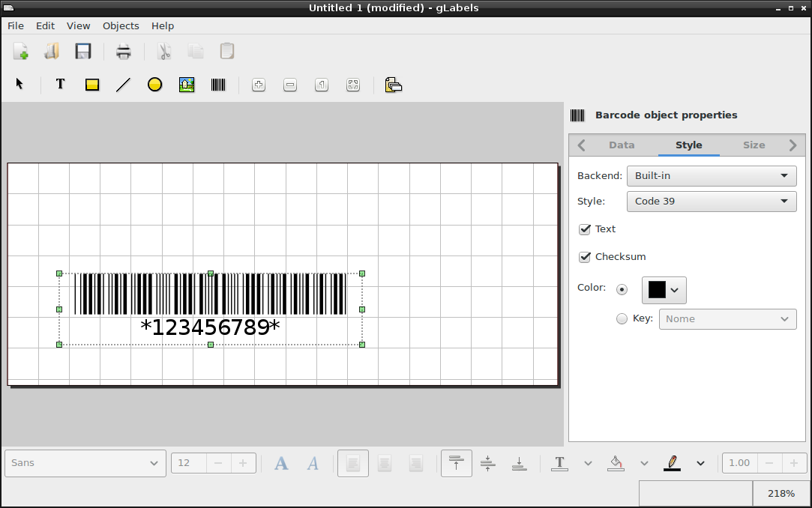Open the View menu
Image resolution: width=812 pixels, height=508 pixels.
(x=78, y=26)
